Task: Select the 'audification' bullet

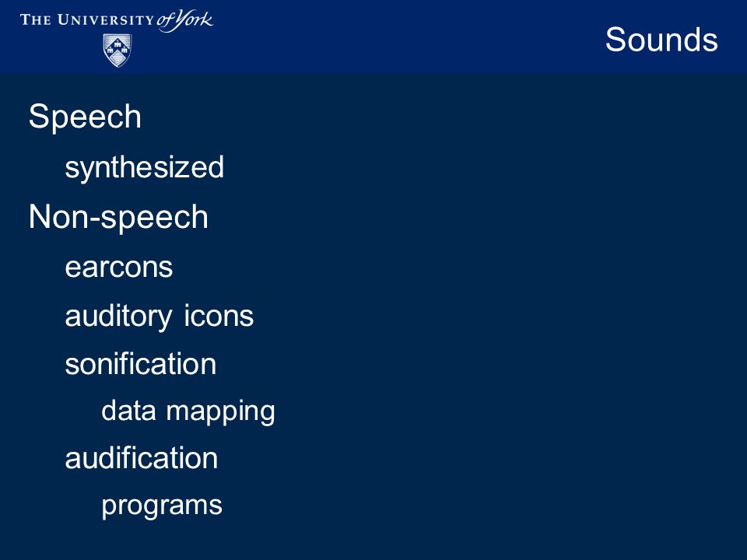Action: coord(142,458)
